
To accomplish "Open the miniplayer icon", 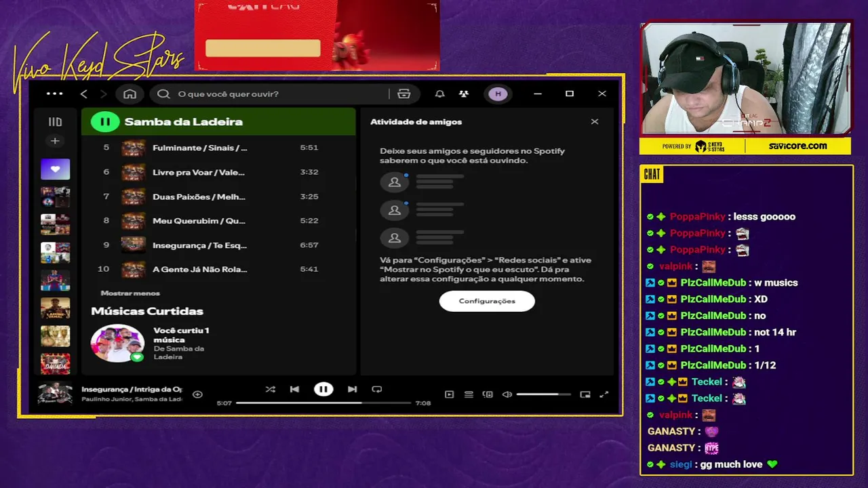I will coord(585,394).
